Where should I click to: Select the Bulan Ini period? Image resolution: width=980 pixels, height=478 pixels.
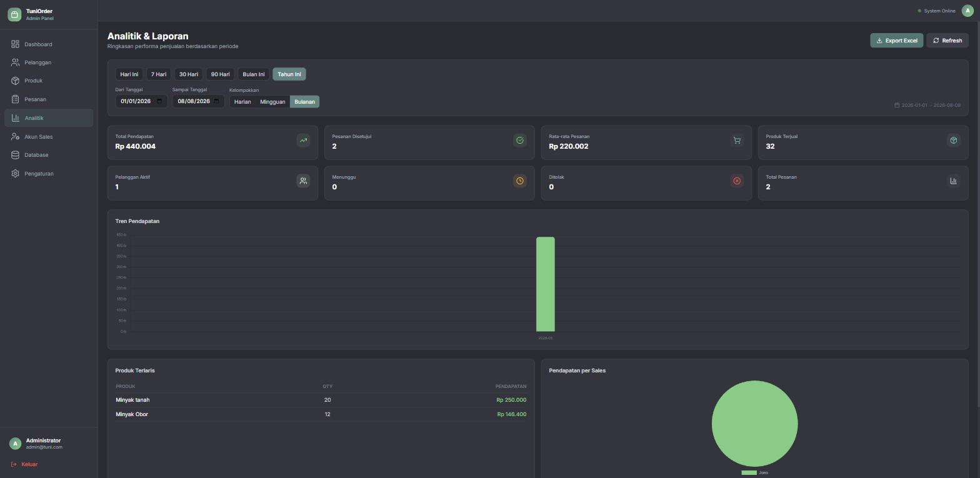[254, 74]
